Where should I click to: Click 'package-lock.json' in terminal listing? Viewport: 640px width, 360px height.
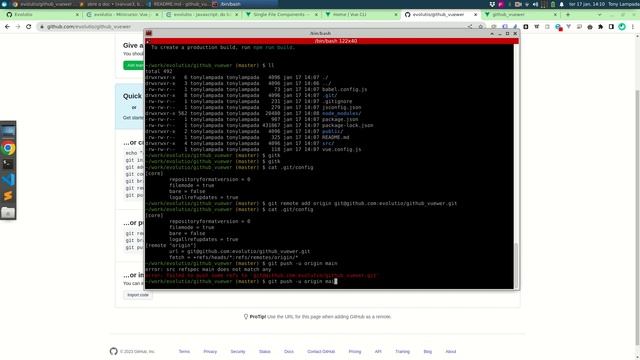click(347, 125)
